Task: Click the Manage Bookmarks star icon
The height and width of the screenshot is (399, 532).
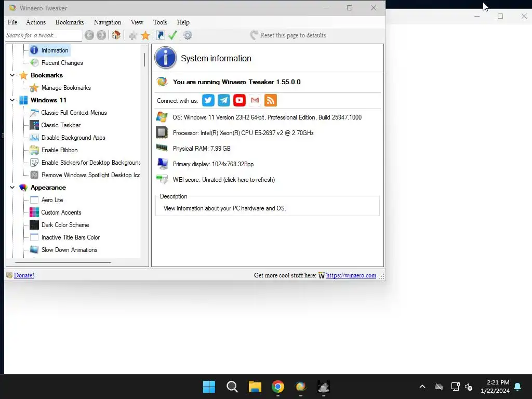Action: [34, 88]
